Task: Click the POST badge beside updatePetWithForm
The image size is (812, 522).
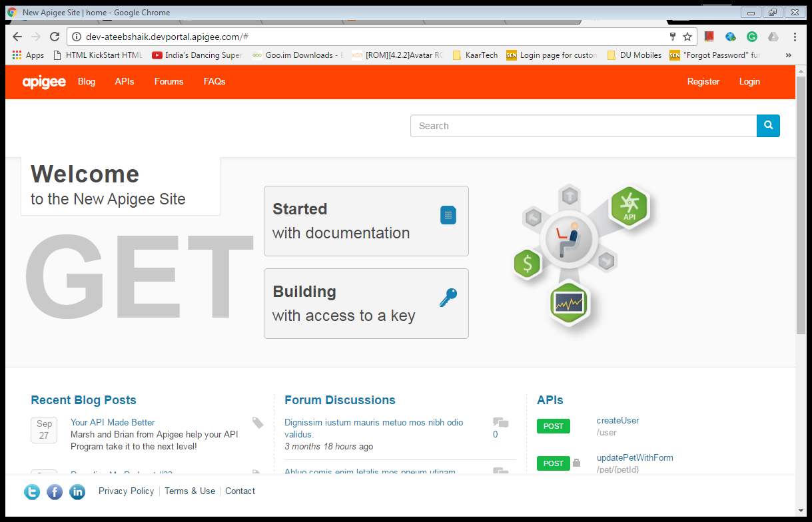Action: (554, 463)
